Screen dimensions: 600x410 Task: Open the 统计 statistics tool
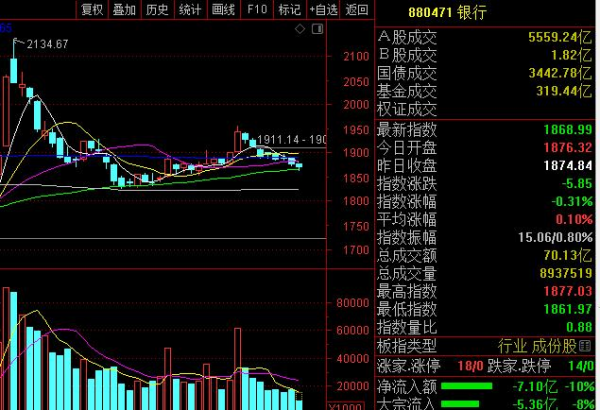[x=189, y=10]
